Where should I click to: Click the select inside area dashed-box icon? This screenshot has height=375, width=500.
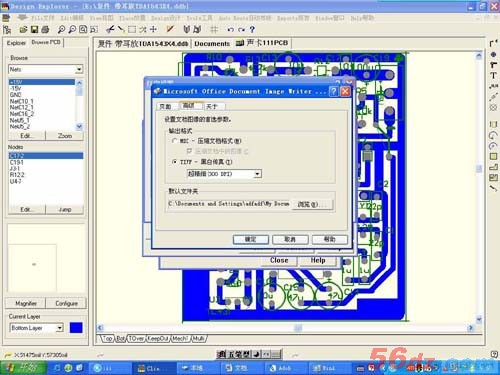[x=132, y=30]
